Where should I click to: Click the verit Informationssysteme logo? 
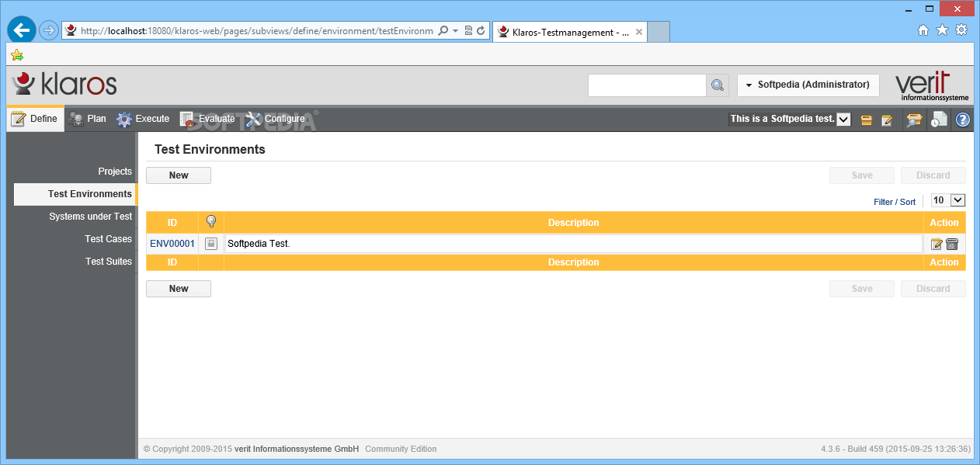(932, 85)
